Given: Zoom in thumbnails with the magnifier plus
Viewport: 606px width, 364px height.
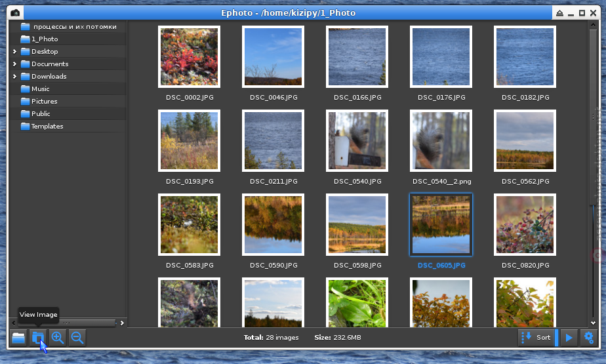Looking at the screenshot, I should 58,337.
